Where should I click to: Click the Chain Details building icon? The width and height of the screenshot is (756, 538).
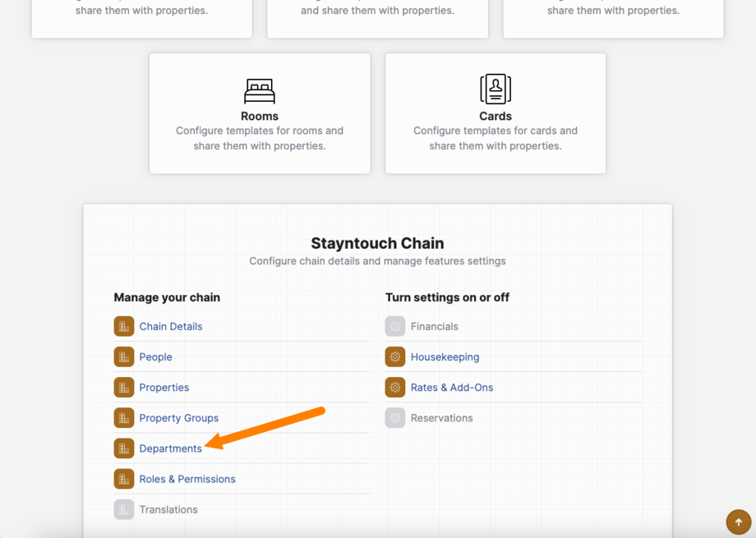click(x=124, y=326)
